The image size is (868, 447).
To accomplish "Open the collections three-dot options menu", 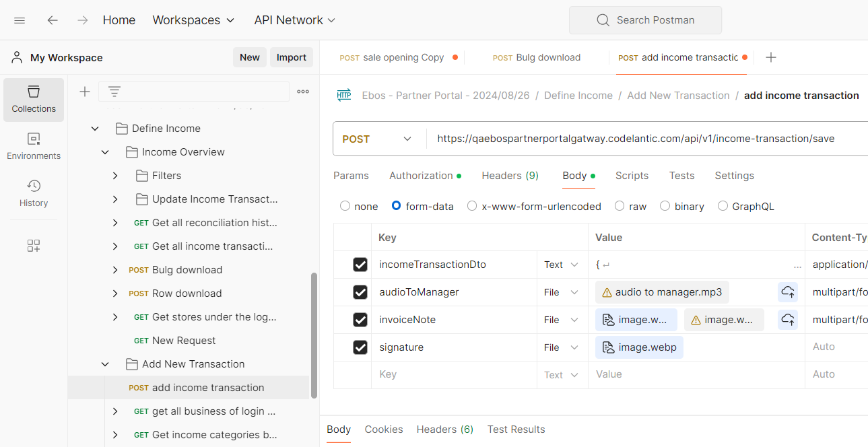I will pyautogui.click(x=303, y=92).
